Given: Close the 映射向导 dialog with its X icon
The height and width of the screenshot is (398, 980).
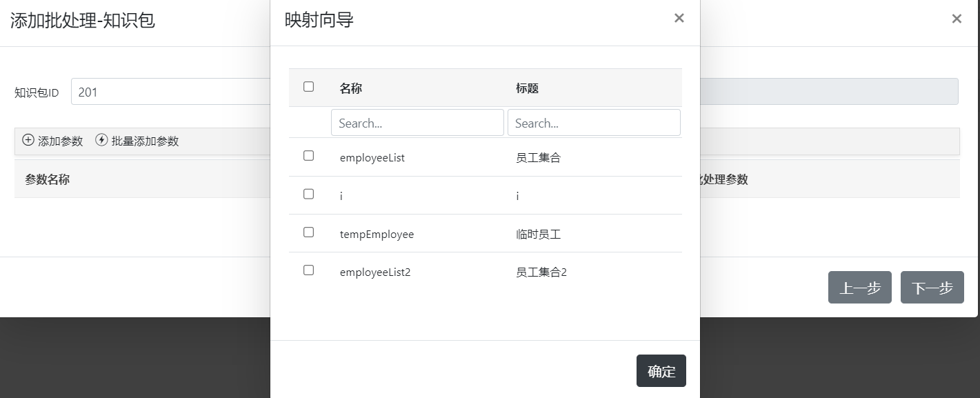Looking at the screenshot, I should click(x=679, y=18).
